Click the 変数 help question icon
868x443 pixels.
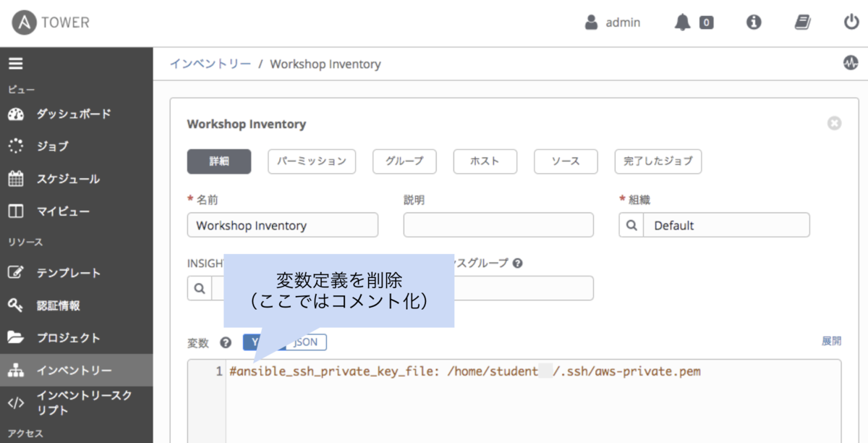226,342
